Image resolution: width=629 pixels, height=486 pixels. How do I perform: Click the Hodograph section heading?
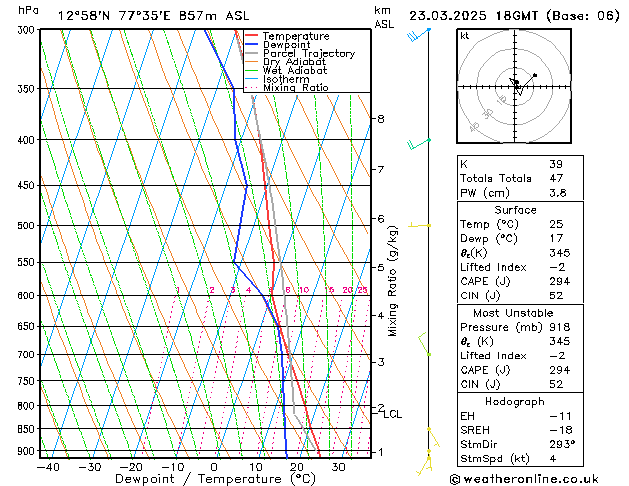click(x=515, y=402)
